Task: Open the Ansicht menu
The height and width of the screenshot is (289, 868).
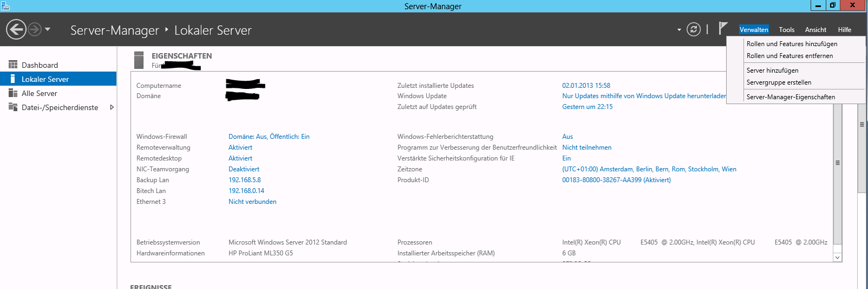Action: point(815,30)
